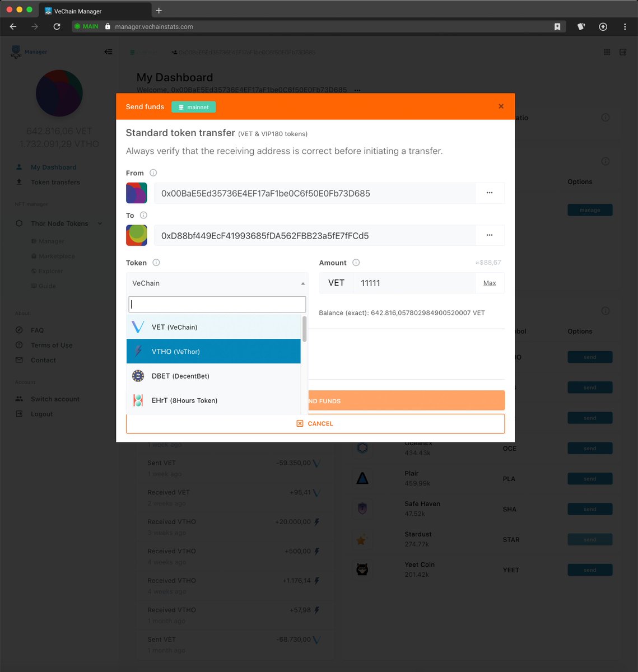Viewport: 638px width, 672px height.
Task: Click the Safe Haven token icon
Action: point(362,509)
